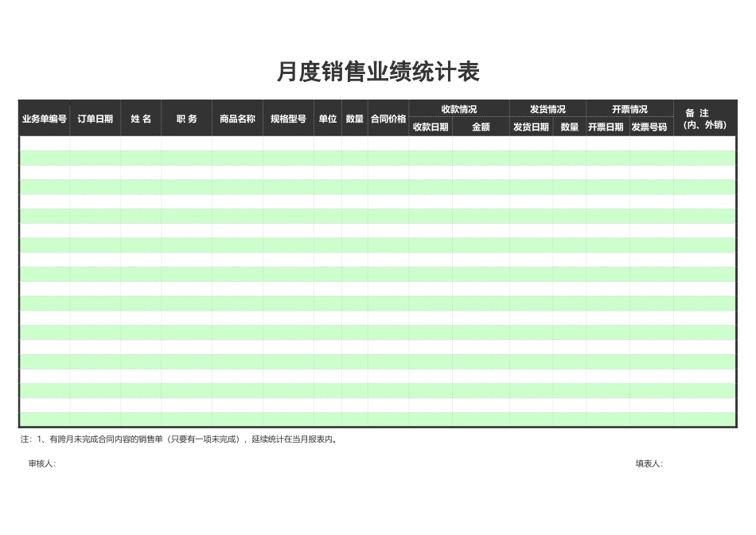
Task: Select the 金额 sub-header
Action: coord(481,127)
